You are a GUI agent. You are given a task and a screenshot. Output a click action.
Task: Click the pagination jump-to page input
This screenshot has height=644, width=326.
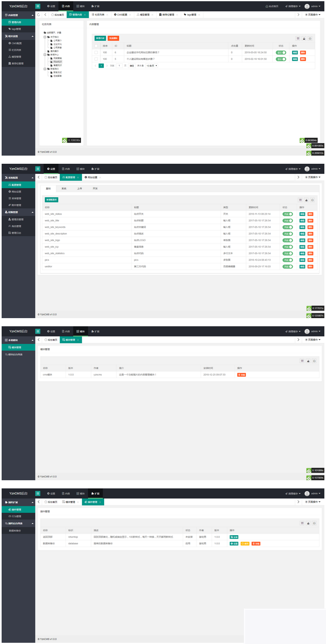click(x=119, y=66)
